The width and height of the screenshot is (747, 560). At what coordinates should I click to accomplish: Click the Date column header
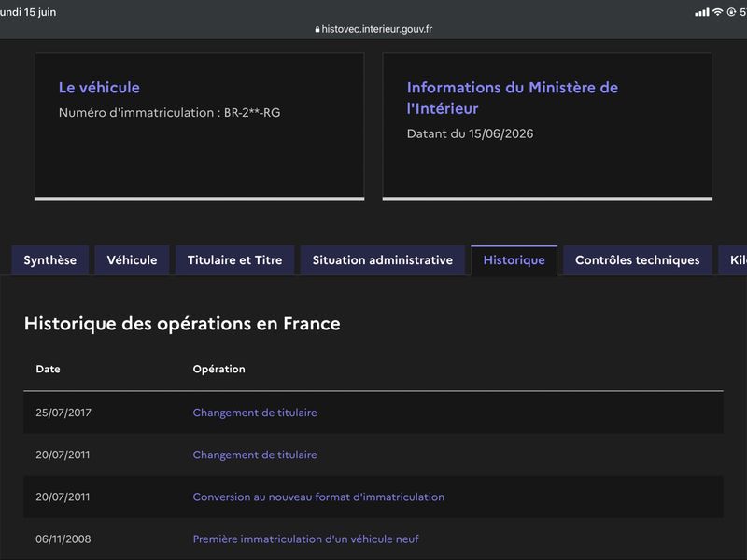tap(49, 369)
